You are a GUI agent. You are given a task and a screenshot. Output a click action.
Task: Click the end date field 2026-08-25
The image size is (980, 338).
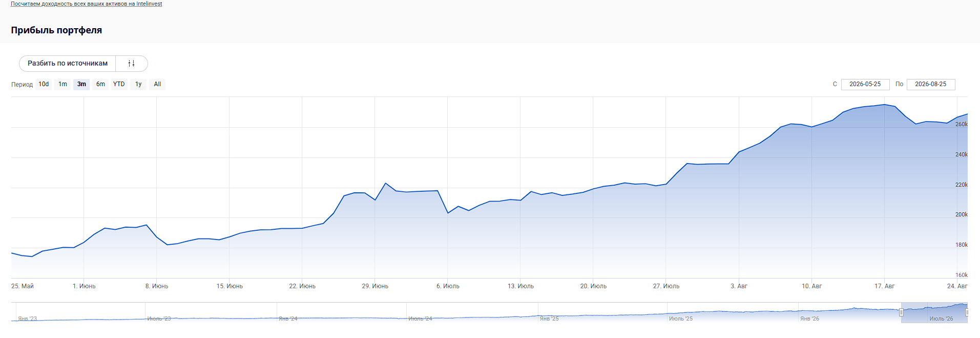(x=931, y=84)
